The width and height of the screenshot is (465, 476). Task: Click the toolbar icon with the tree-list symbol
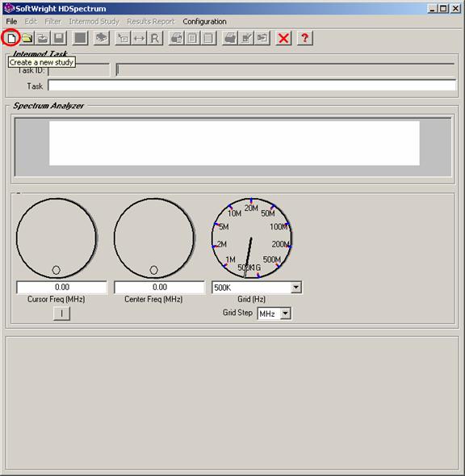point(124,38)
